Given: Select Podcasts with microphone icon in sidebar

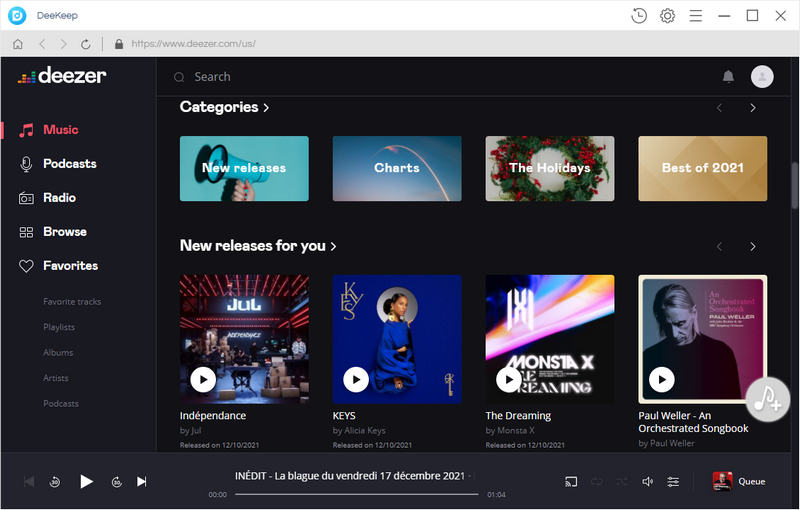Looking at the screenshot, I should tap(58, 164).
